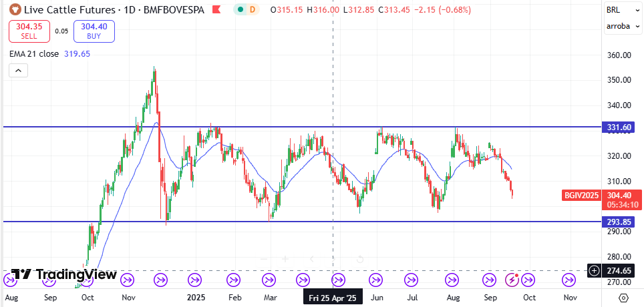
Task: Click the faint scroll-left arrow control
Action: [x=312, y=259]
